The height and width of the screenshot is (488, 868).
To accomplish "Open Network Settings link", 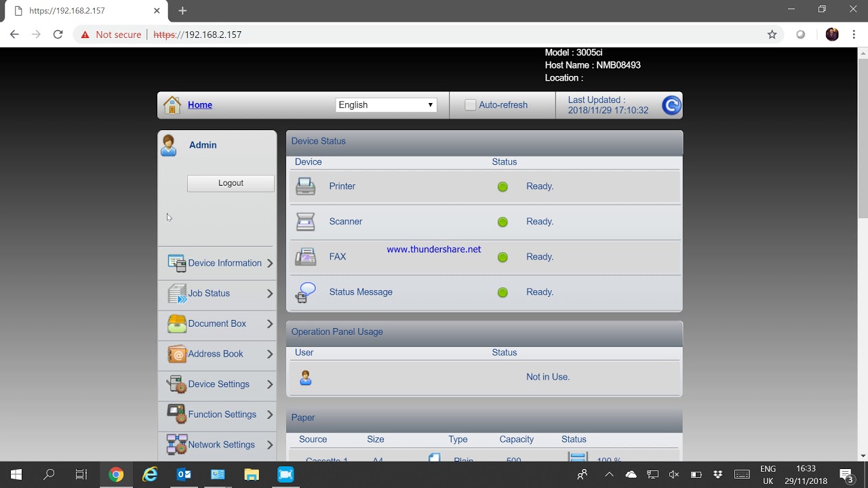I will pyautogui.click(x=222, y=445).
